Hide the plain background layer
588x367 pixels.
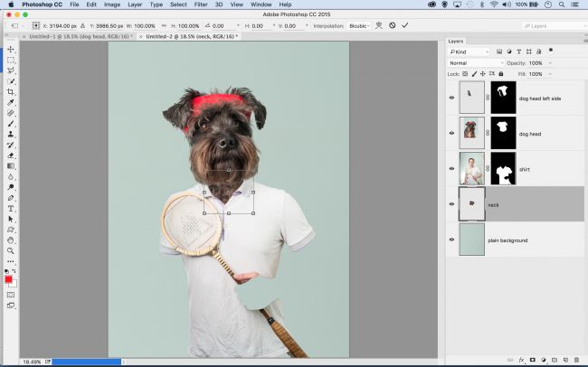452,240
